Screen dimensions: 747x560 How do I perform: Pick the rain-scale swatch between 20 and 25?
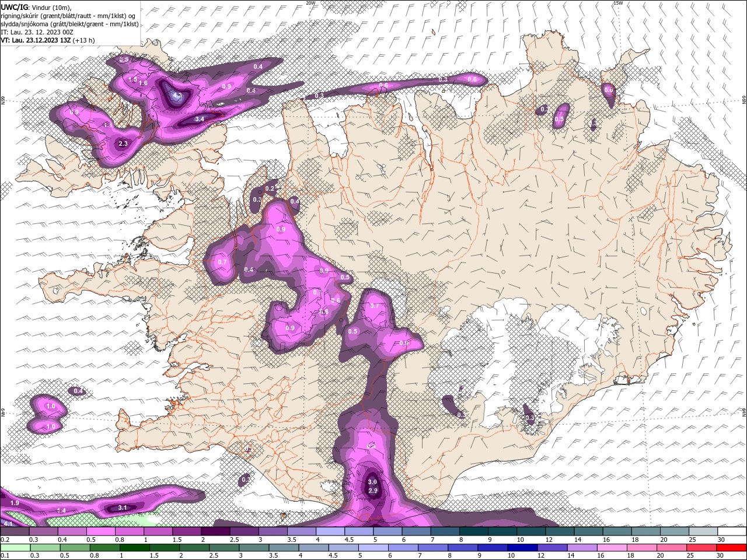tap(672, 547)
